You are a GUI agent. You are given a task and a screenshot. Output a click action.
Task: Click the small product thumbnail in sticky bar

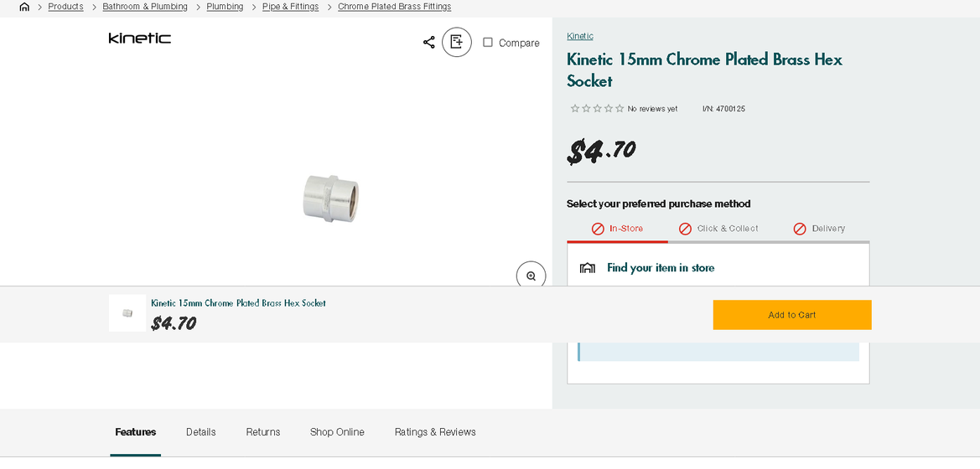pyautogui.click(x=127, y=313)
